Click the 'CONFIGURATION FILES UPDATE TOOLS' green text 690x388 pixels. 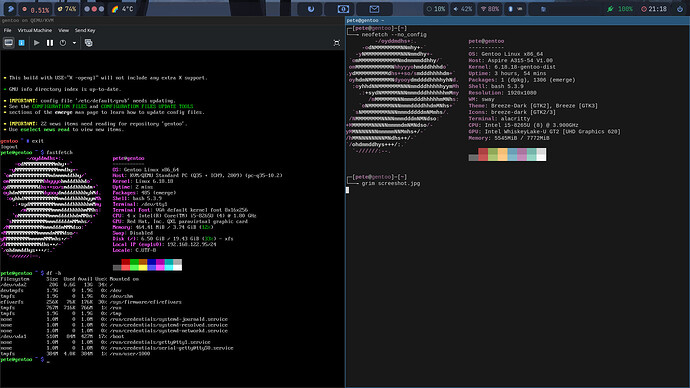[x=147, y=106]
